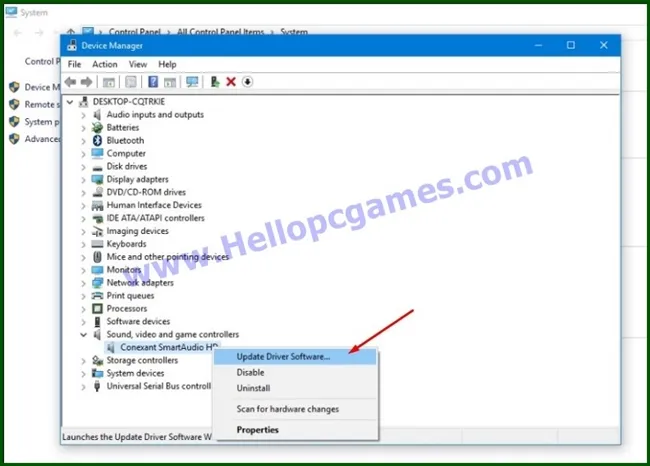Choose Uninstall from the context menu
Viewport: 650px width, 466px height.
(254, 388)
